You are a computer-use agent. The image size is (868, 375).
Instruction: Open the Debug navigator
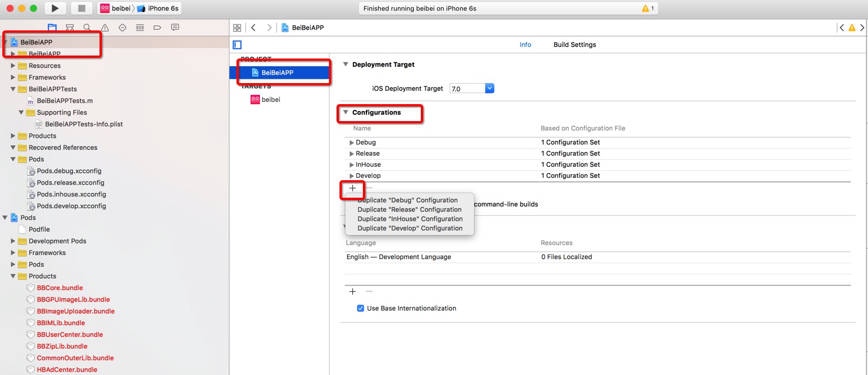(x=140, y=27)
